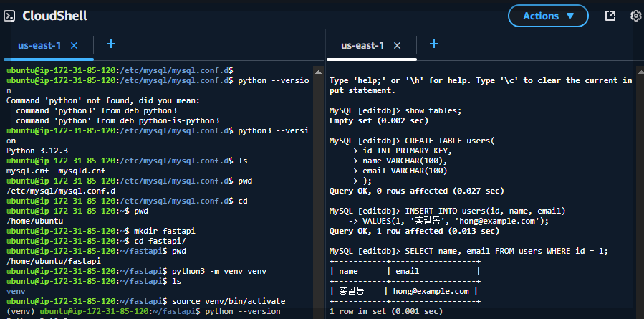Click '1 row in set (0.001 sec)'
Image resolution: width=644 pixels, height=319 pixels.
[386, 312]
